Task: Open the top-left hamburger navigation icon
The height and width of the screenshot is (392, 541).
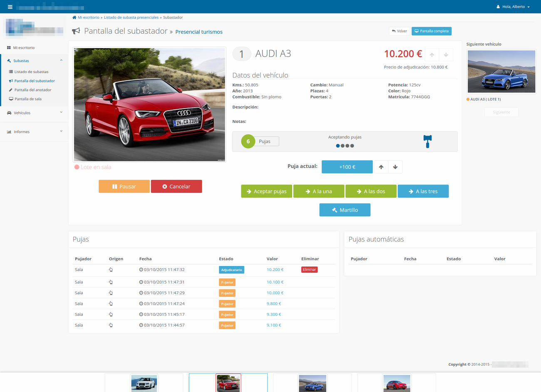Action: pyautogui.click(x=10, y=6)
